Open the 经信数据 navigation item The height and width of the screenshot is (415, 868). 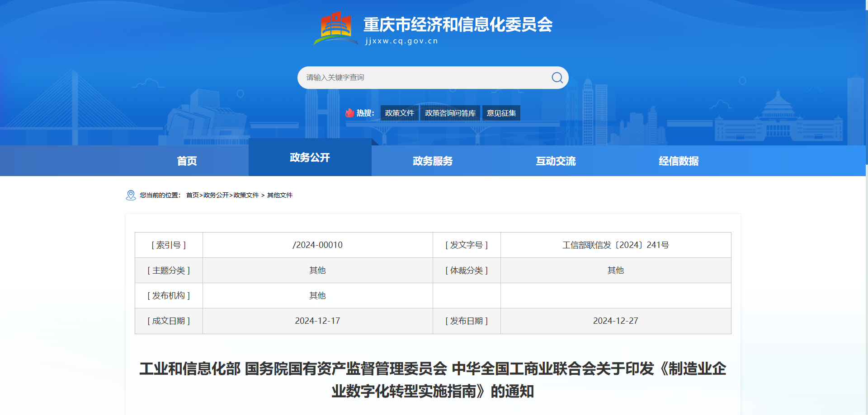(x=679, y=161)
